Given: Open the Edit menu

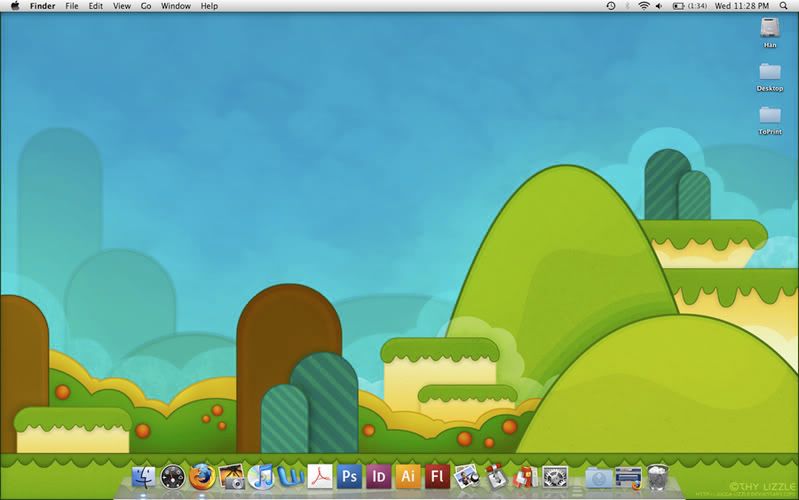Looking at the screenshot, I should pyautogui.click(x=96, y=6).
